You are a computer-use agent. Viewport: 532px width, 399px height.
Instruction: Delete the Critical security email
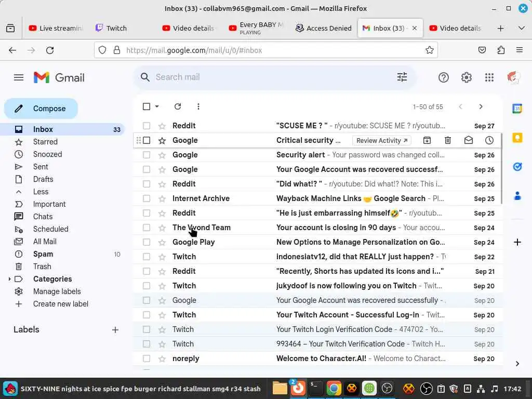[448, 140]
